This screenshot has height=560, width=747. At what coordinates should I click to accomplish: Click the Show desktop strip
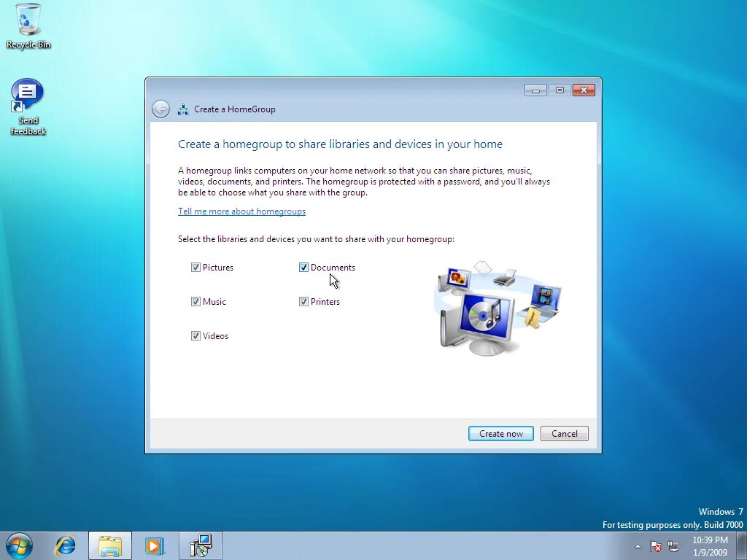(x=742, y=545)
